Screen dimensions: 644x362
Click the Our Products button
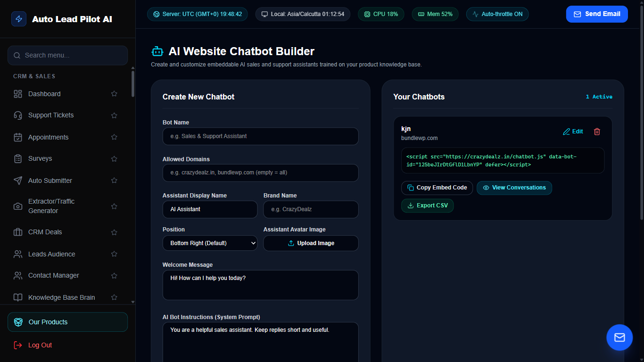pyautogui.click(x=67, y=322)
